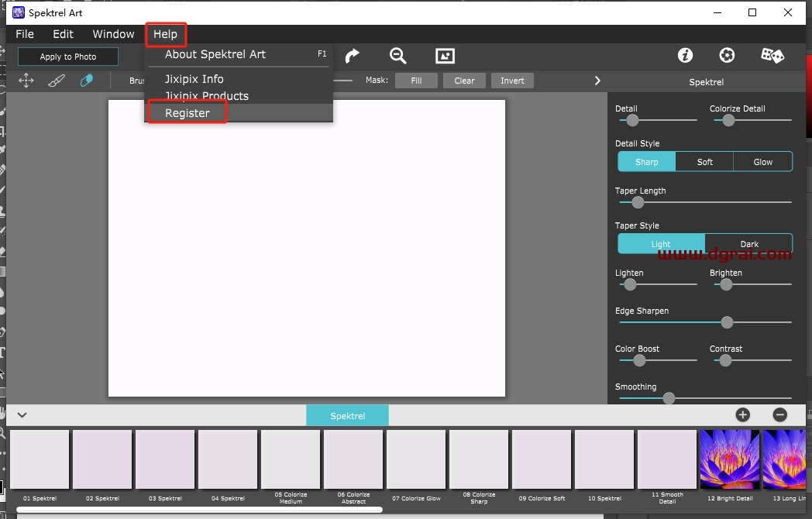Open the Edit menu
This screenshot has width=812, height=519.
pos(64,34)
